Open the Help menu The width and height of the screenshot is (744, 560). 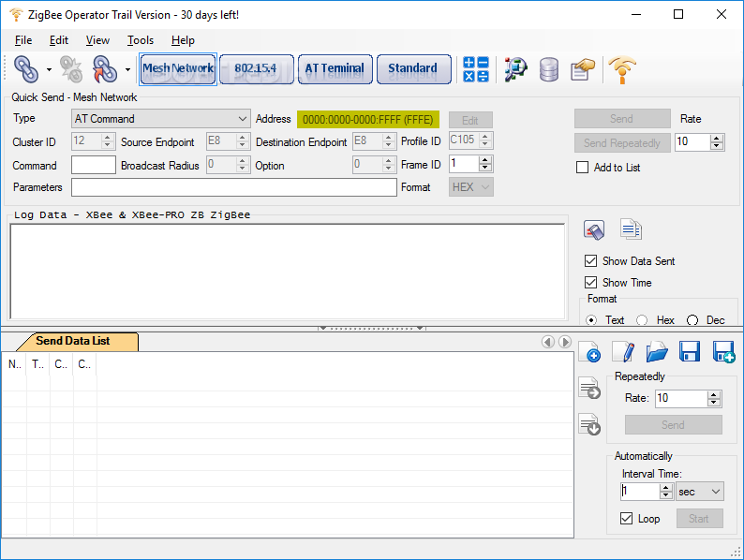point(183,40)
